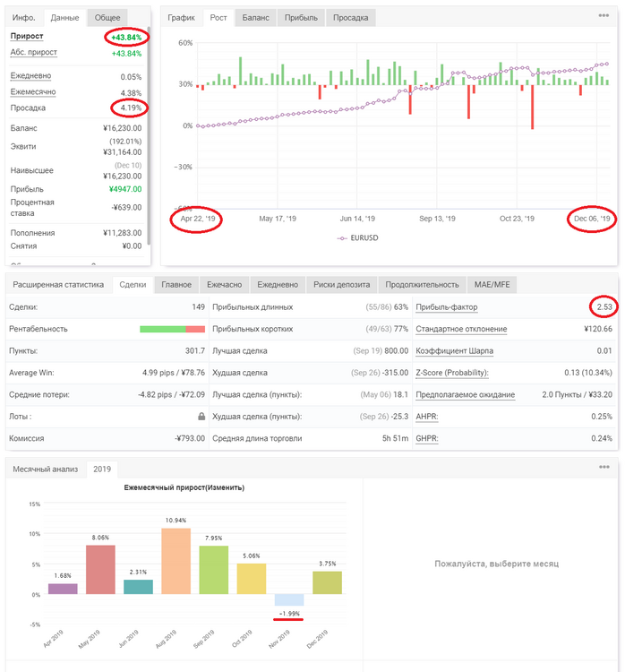The height and width of the screenshot is (672, 625).
Task: Select the Сделки statistics tab
Action: (133, 285)
